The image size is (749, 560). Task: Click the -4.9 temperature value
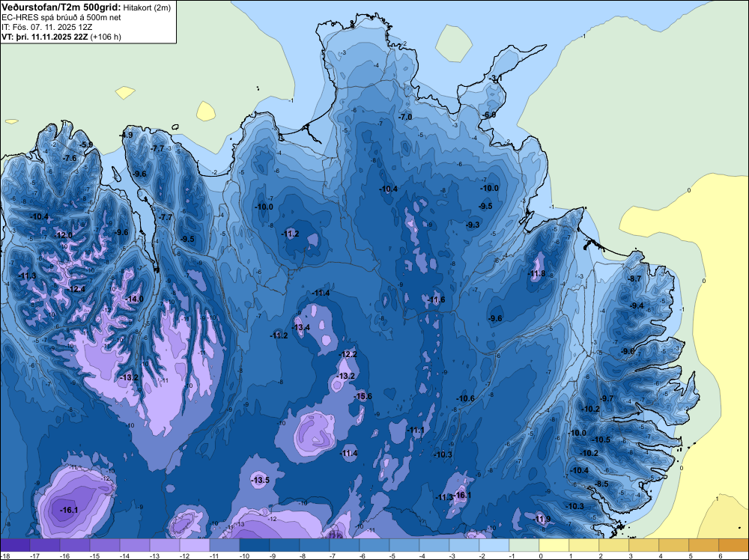[x=126, y=135]
